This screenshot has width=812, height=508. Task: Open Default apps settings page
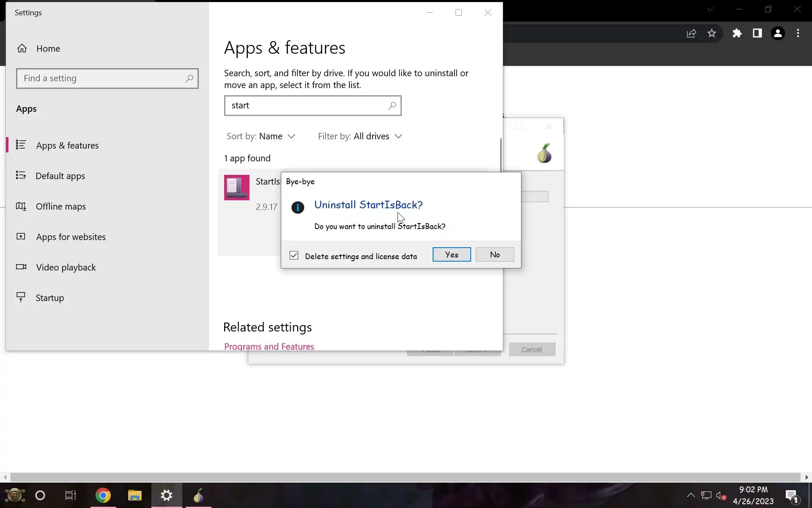pos(60,176)
